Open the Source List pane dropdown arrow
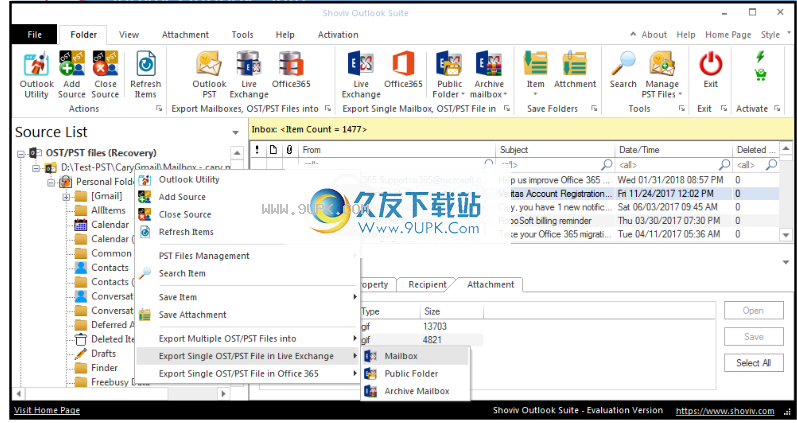This screenshot has width=797, height=423. [x=235, y=133]
